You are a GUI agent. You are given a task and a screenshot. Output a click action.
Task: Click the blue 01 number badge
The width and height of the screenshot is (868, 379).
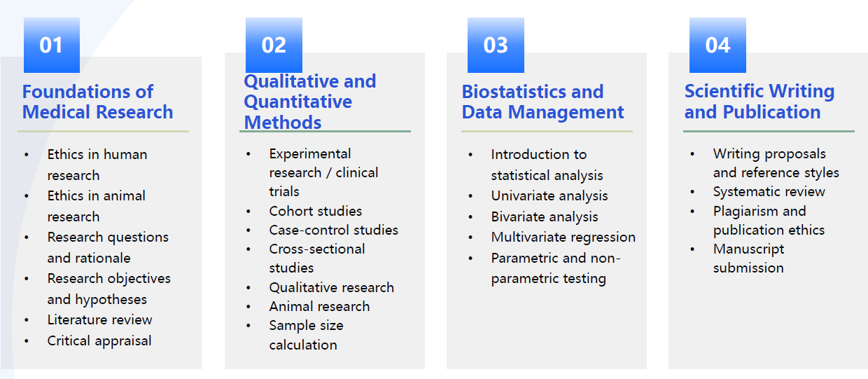[x=51, y=46]
